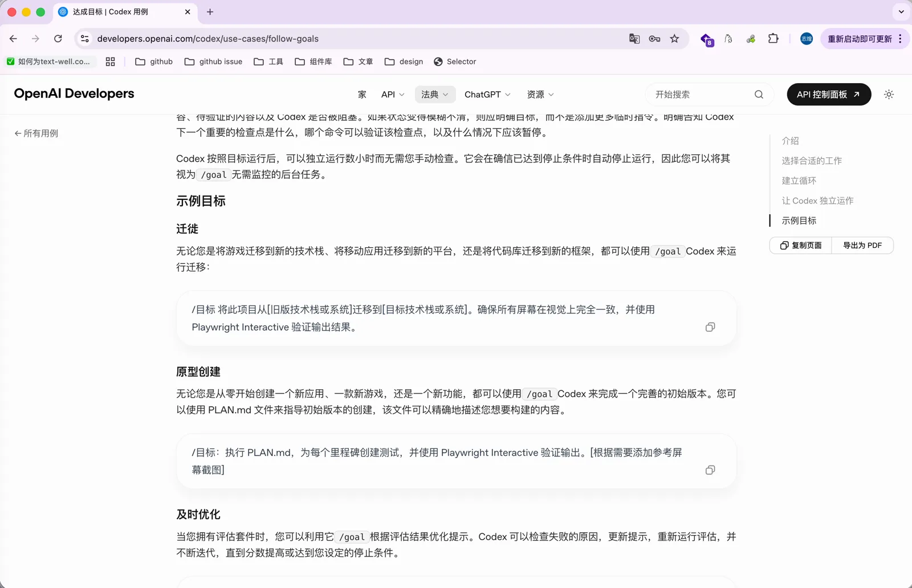
Task: Click the 及时优化 subheading
Action: coord(198,514)
